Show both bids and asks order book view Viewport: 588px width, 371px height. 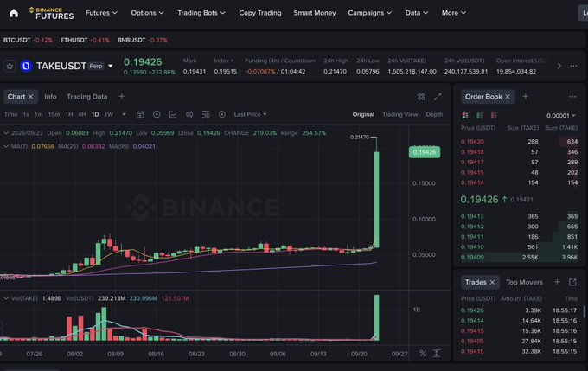(x=465, y=116)
